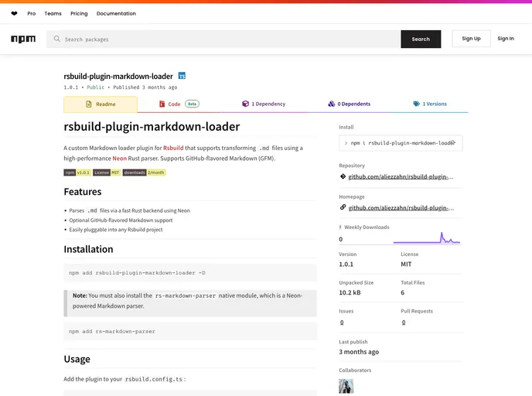Click the License MIT badge
Screen dimensions: 532x396
tap(107, 172)
